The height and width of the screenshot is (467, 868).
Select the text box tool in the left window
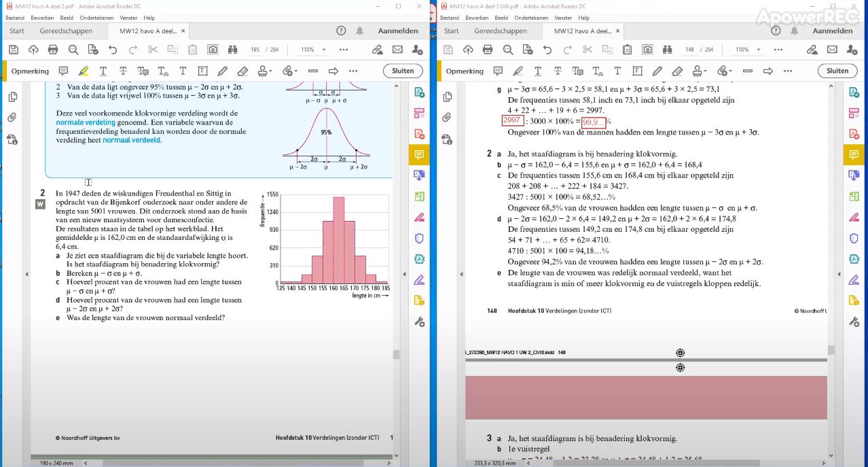click(x=202, y=71)
